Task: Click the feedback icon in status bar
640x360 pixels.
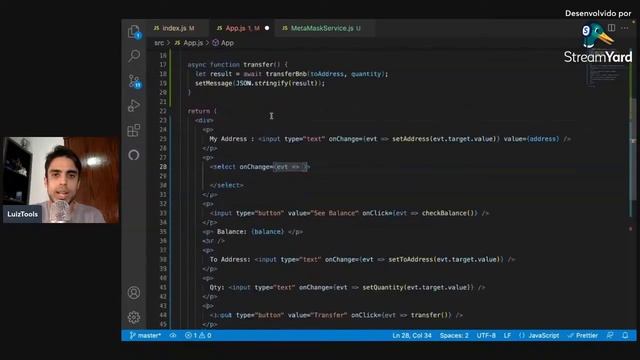Action: point(610,335)
